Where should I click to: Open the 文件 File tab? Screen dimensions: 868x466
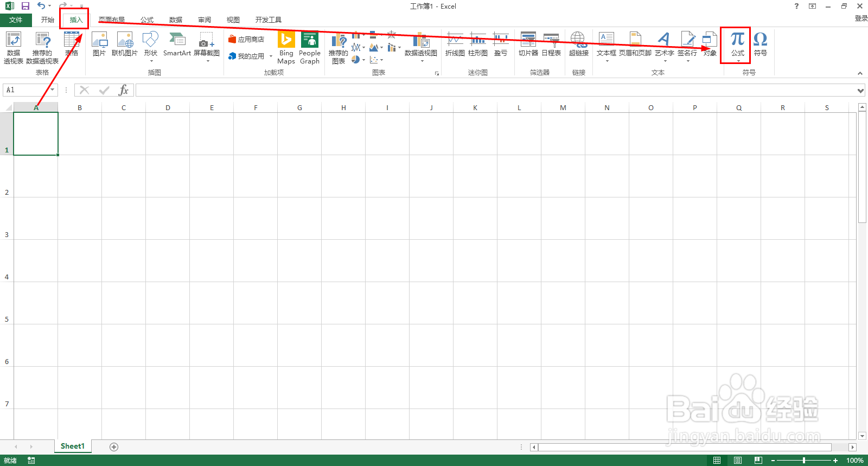pyautogui.click(x=16, y=20)
